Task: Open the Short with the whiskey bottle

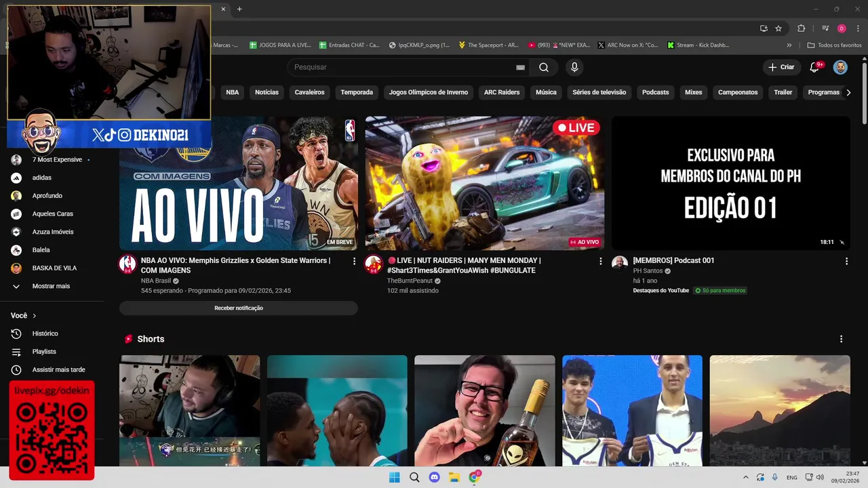Action: coord(485,411)
